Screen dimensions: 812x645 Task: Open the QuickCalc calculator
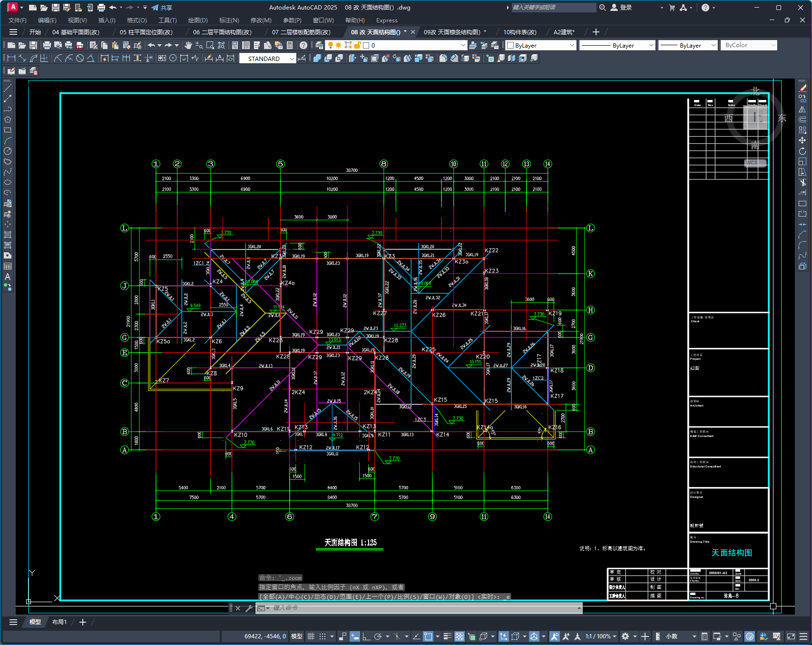pos(290,45)
